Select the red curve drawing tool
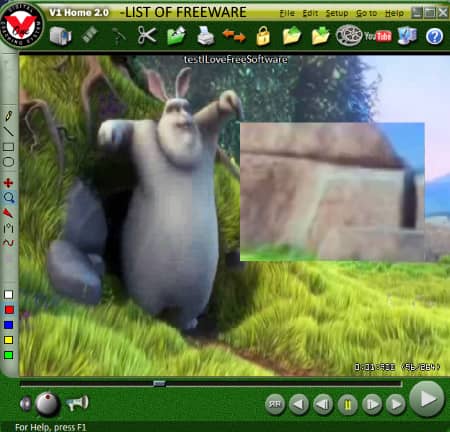Image resolution: width=450 pixels, height=432 pixels. coord(8,243)
